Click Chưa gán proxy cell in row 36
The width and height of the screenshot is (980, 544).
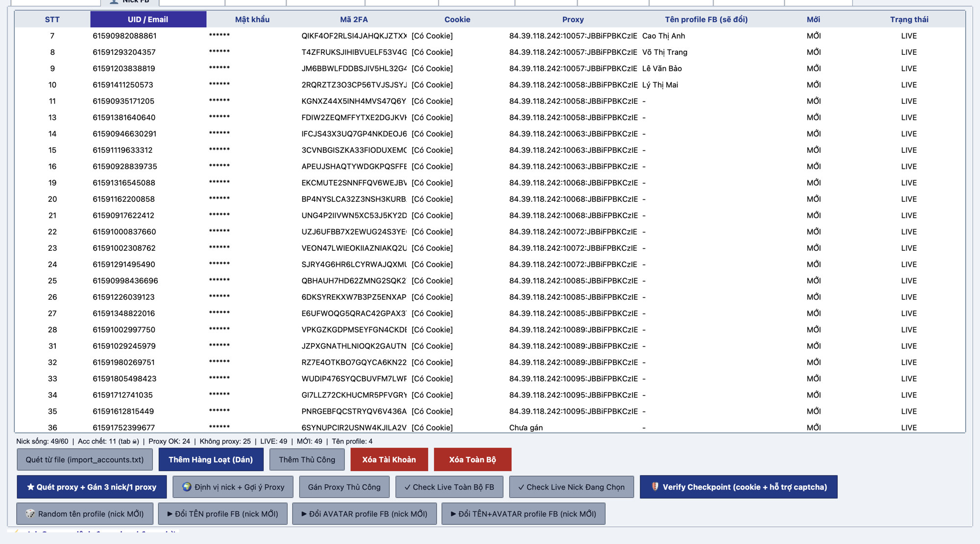[526, 427]
